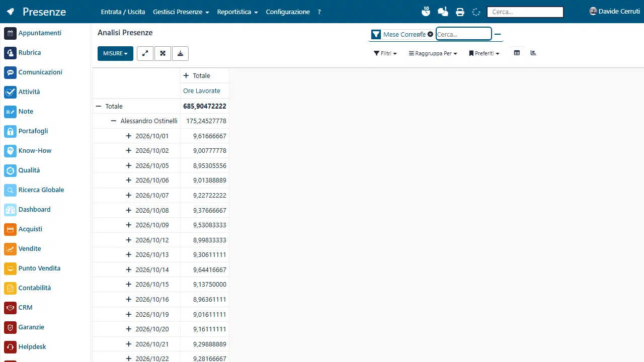644x362 pixels.
Task: Open the Appuntamenti calendar app icon
Action: pyautogui.click(x=10, y=33)
